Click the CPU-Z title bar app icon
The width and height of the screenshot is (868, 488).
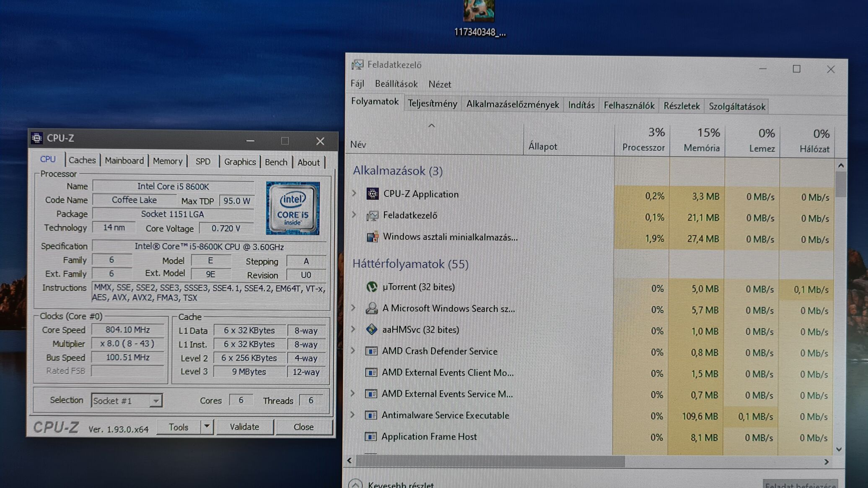pyautogui.click(x=37, y=138)
